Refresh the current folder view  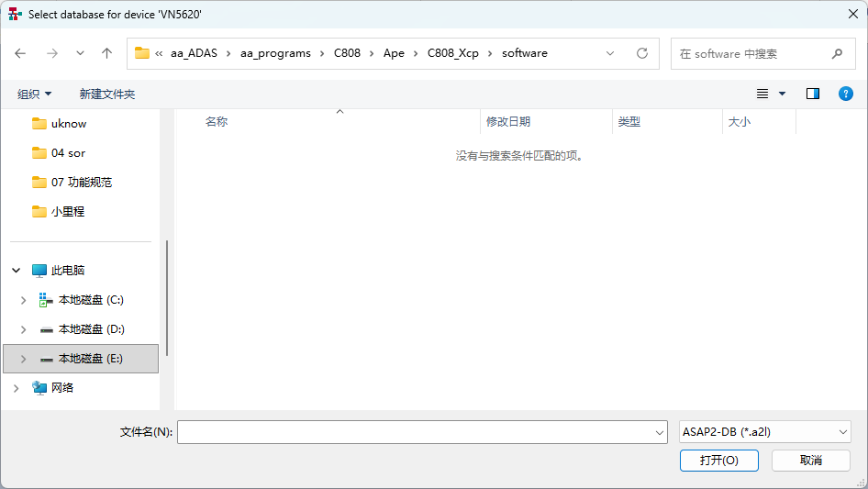point(642,53)
